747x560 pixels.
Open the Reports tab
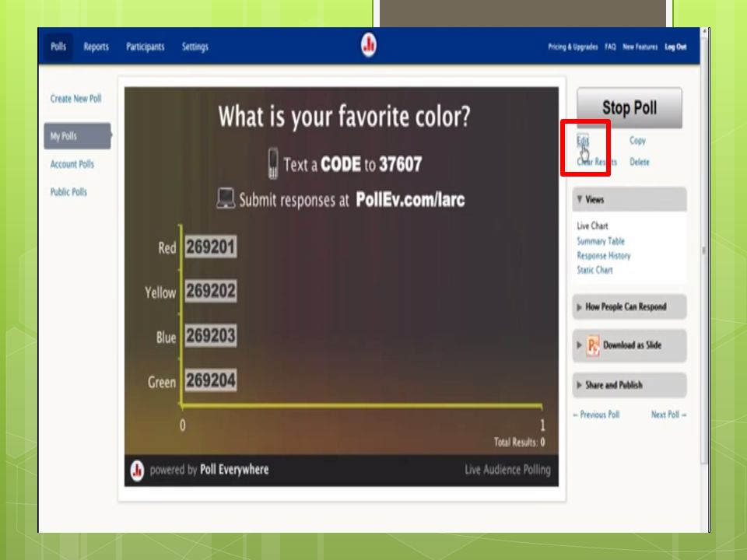[96, 47]
